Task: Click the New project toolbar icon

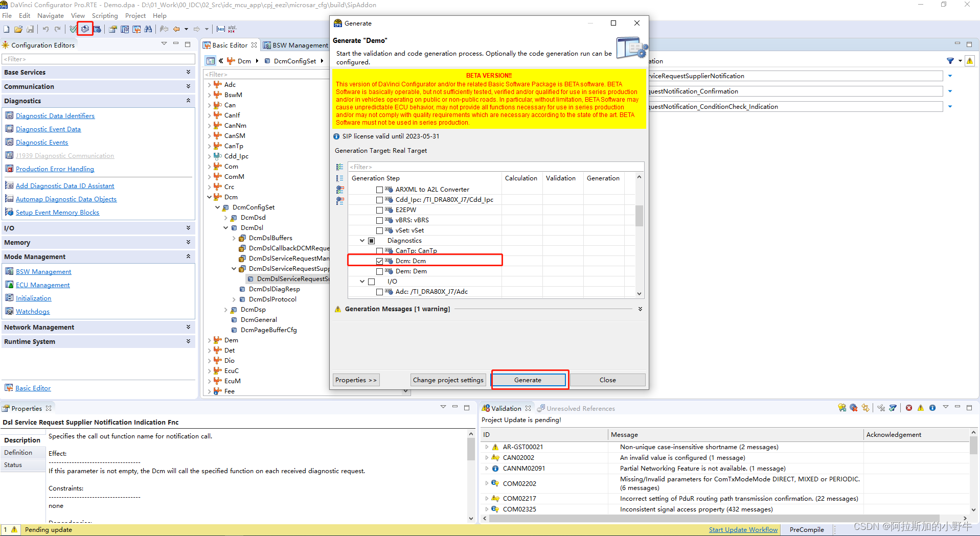Action: (6, 29)
